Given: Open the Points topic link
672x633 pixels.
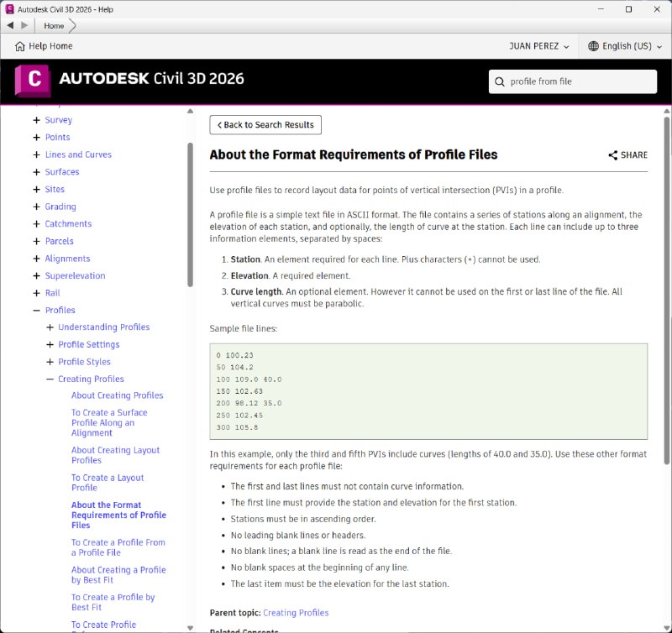Looking at the screenshot, I should coord(57,138).
